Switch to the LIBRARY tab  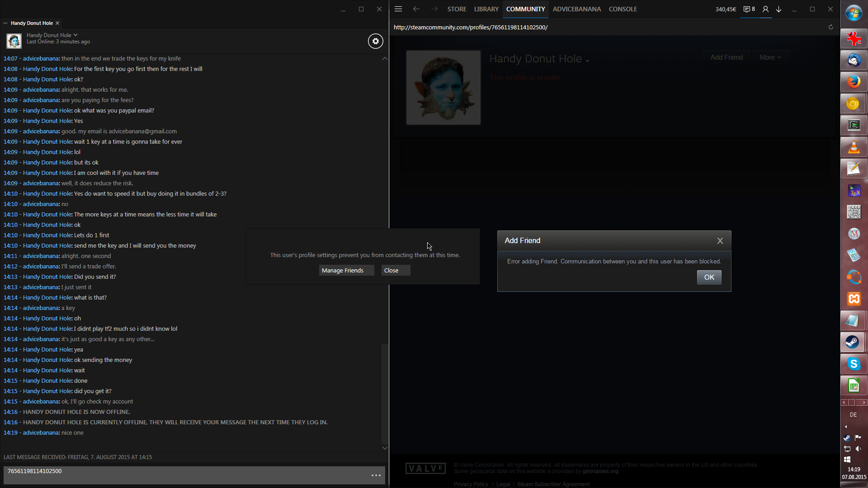point(486,9)
